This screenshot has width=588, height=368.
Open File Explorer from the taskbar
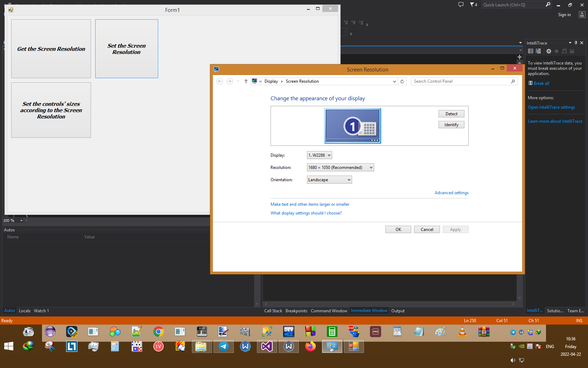(x=201, y=347)
